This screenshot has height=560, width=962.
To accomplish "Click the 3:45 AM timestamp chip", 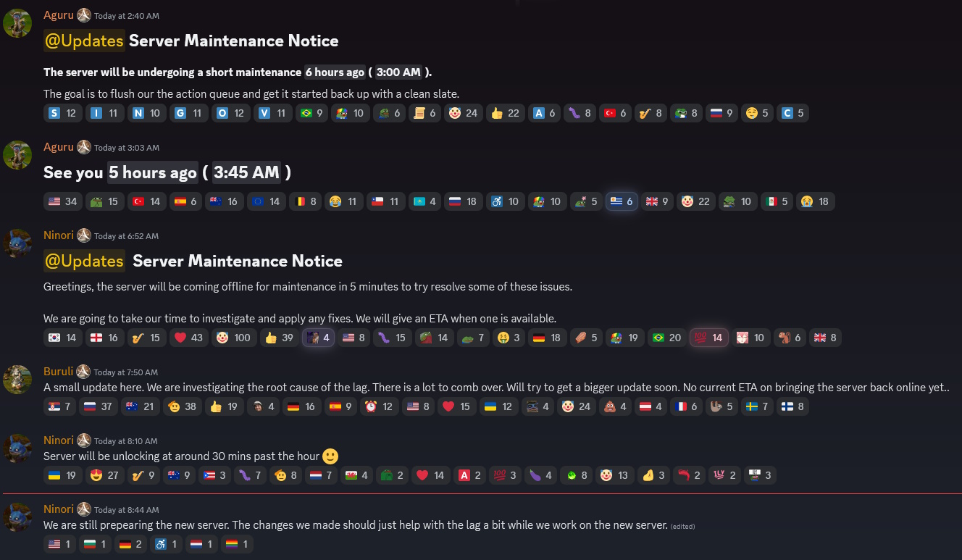I will pos(246,172).
